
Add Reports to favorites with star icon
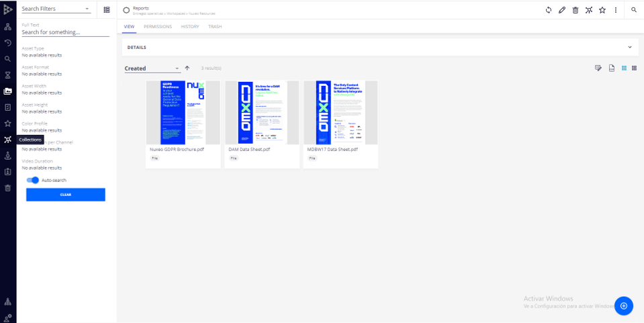point(602,10)
